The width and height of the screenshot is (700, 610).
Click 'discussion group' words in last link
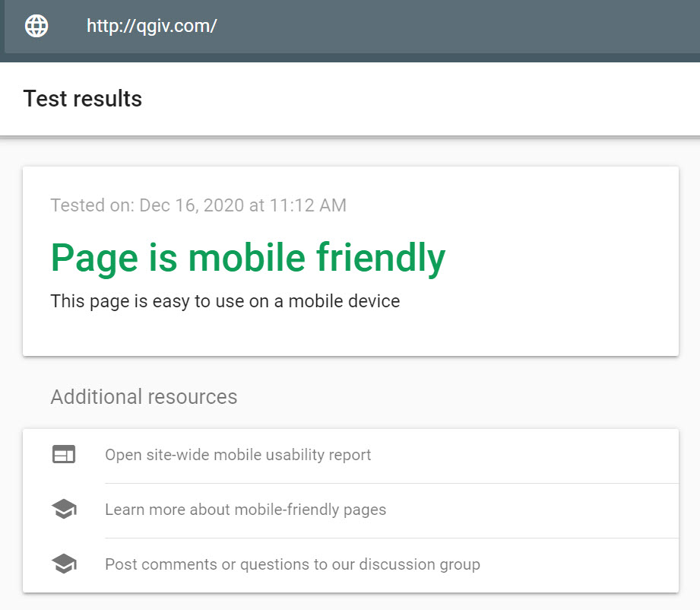click(420, 564)
